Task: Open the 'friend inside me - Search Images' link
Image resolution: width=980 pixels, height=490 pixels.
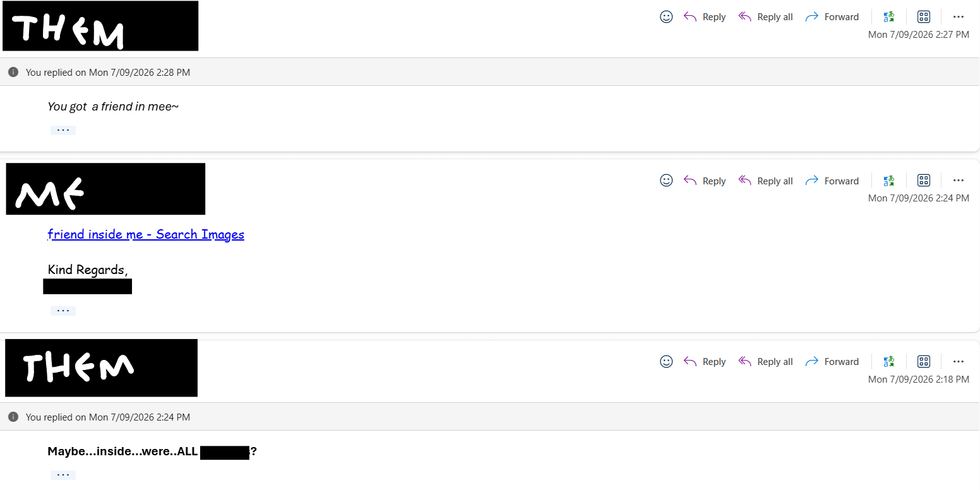Action: 146,234
